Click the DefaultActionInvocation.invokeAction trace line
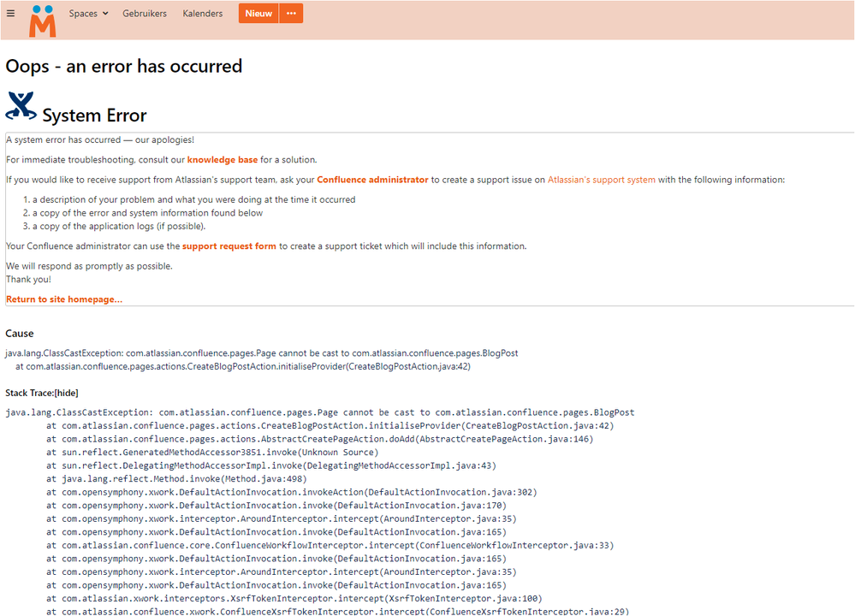This screenshot has height=616, width=855. point(292,492)
